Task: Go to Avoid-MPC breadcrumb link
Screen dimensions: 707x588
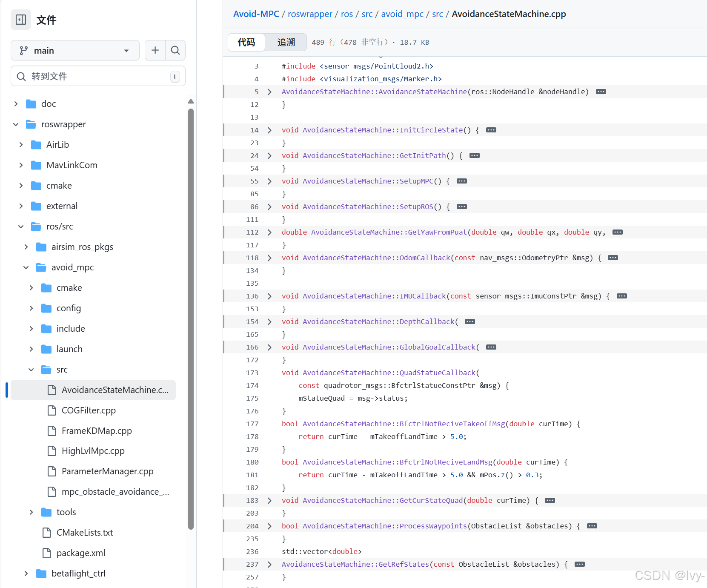Action: click(256, 14)
